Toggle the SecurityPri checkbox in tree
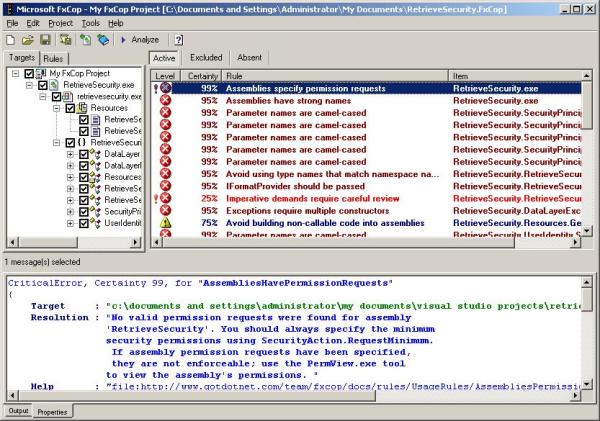The width and height of the screenshot is (600, 421). pyautogui.click(x=84, y=212)
